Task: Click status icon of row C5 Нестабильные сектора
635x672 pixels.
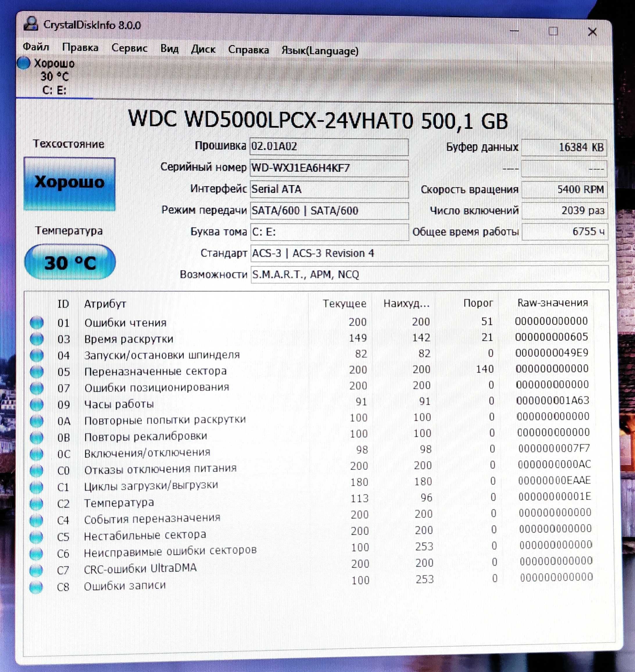Action: tap(36, 537)
